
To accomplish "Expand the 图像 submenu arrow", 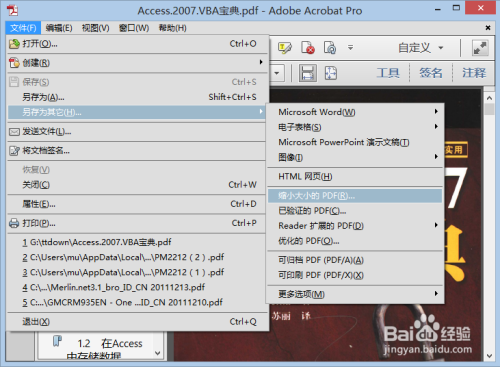I will pyautogui.click(x=436, y=156).
